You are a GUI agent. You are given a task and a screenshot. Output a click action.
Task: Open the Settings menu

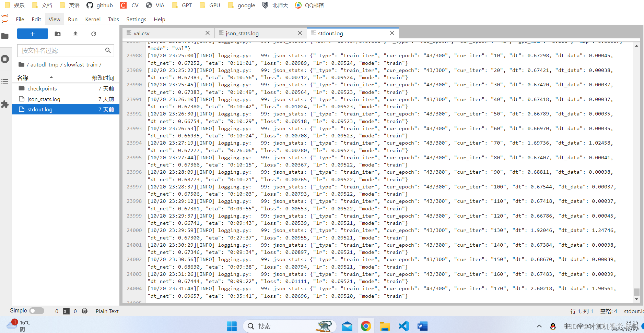(136, 19)
